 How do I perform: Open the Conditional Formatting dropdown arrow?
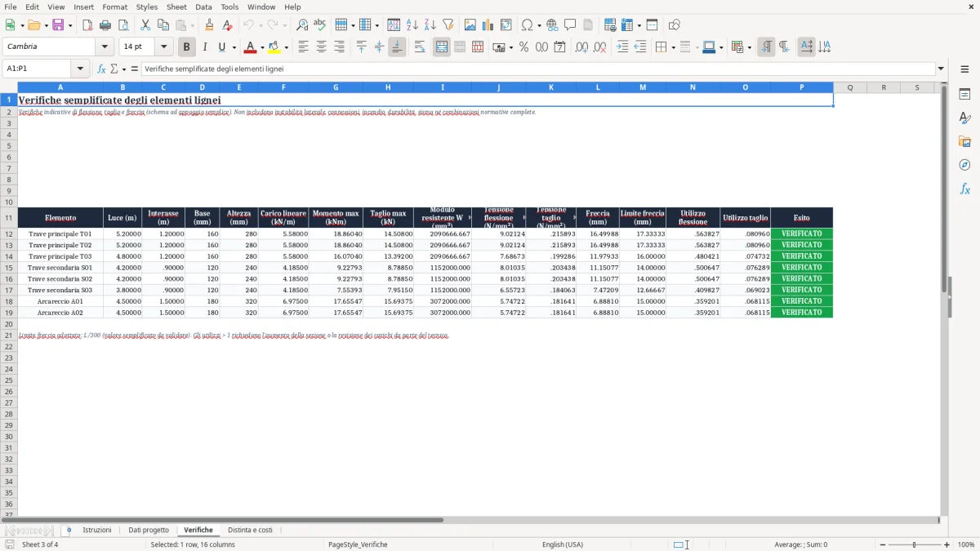749,47
